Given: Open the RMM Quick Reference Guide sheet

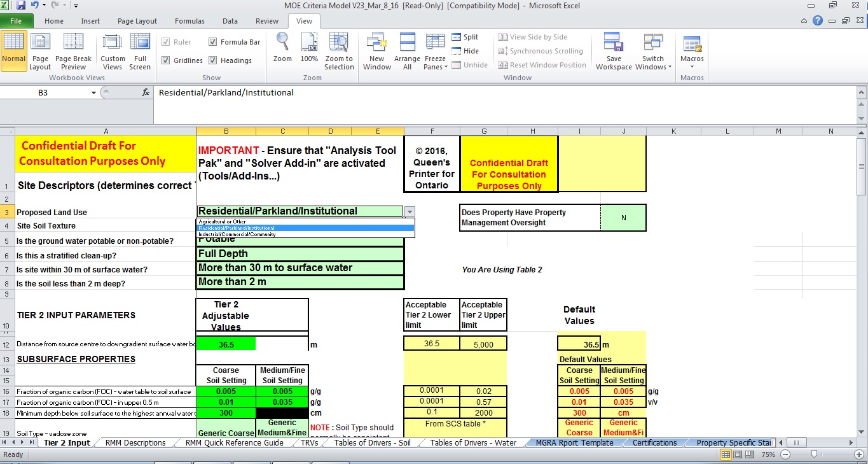Looking at the screenshot, I should pos(235,443).
